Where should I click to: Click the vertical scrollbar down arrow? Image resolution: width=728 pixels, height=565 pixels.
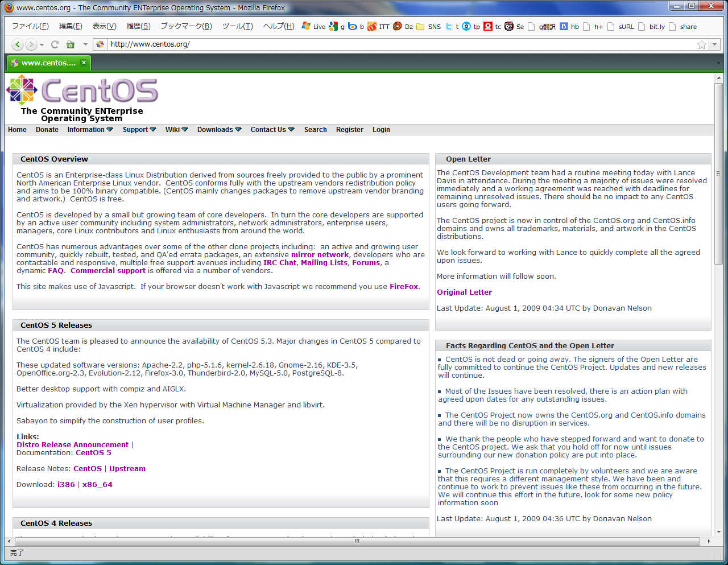[719, 531]
